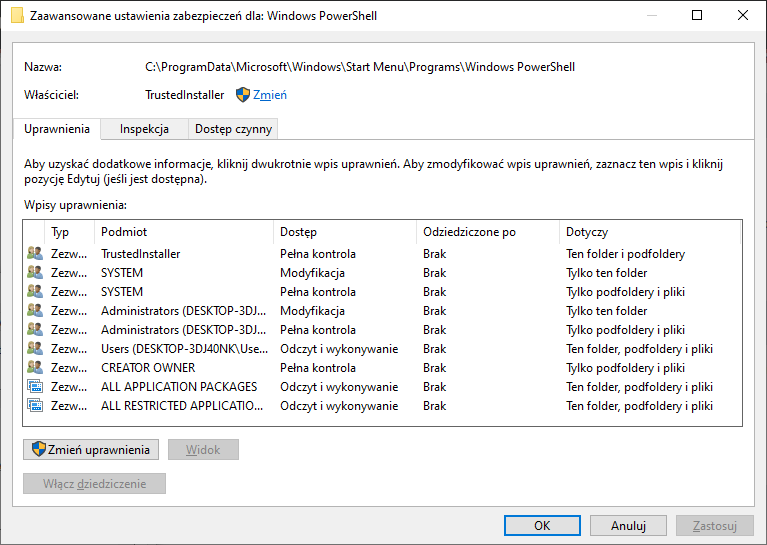The image size is (767, 545).
Task: Sort by the Dostęp column header
Action: pos(345,232)
